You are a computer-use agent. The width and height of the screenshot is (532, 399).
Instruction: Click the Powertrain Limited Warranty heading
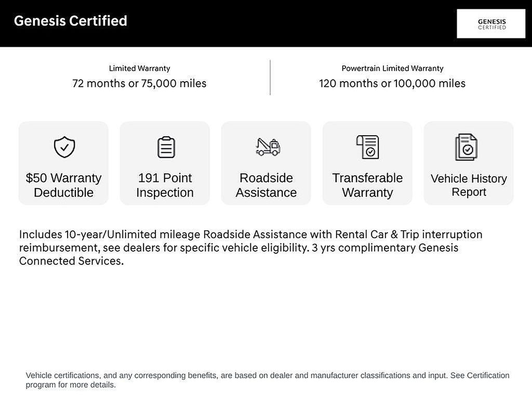392,68
